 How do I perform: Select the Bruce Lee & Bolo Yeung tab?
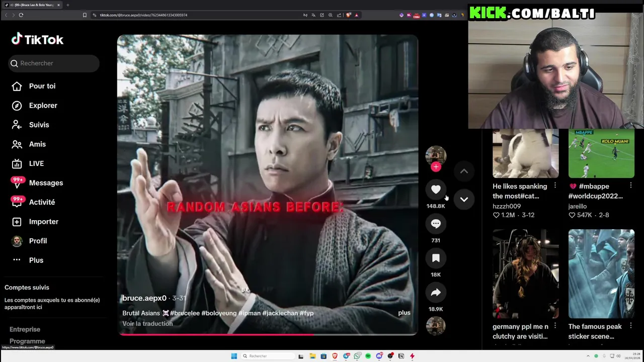(x=31, y=5)
